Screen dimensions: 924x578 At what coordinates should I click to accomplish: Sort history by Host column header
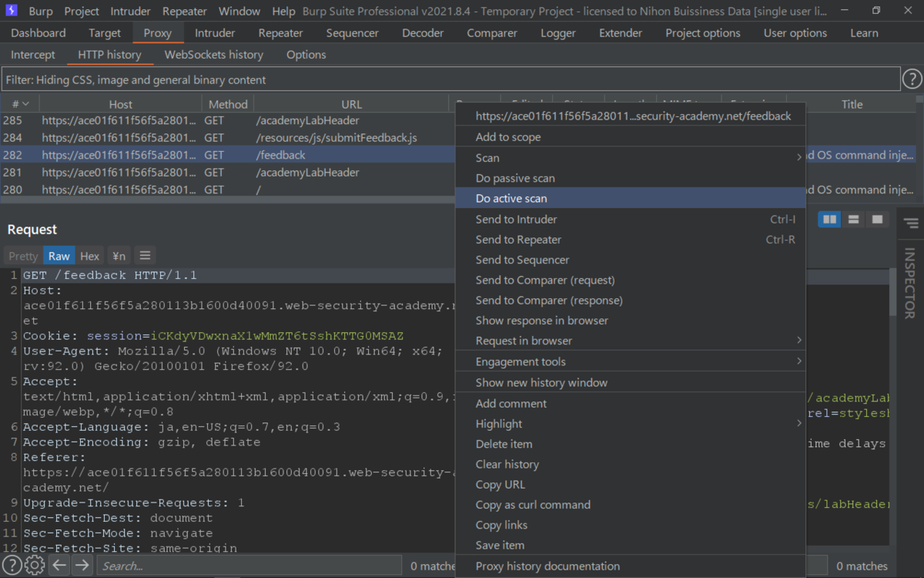pos(120,104)
